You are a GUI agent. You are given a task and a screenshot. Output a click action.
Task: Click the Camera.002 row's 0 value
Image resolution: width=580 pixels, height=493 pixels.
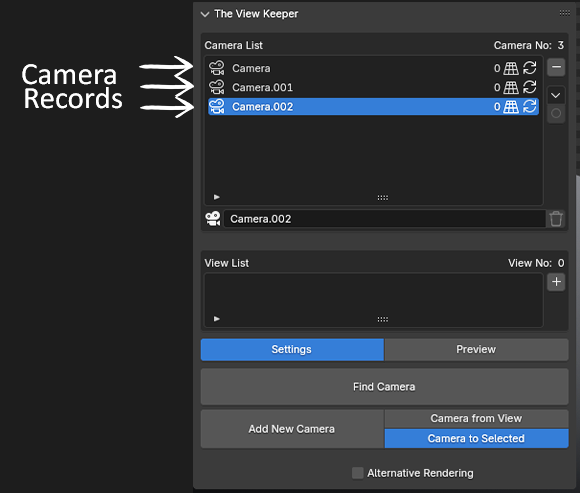(x=497, y=107)
